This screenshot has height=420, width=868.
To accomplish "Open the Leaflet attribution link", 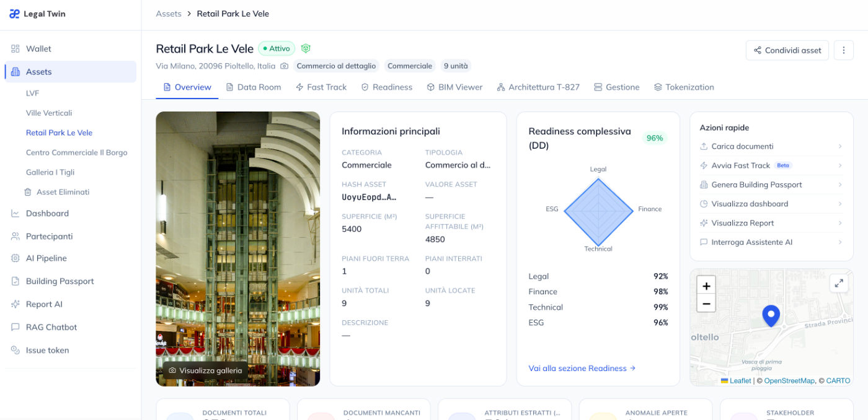I will (735, 381).
